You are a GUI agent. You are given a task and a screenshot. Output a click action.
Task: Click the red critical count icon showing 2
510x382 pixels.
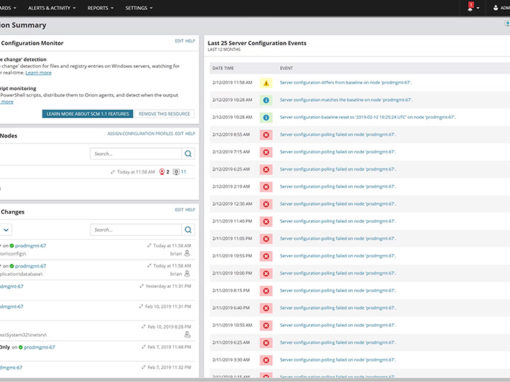(162, 172)
